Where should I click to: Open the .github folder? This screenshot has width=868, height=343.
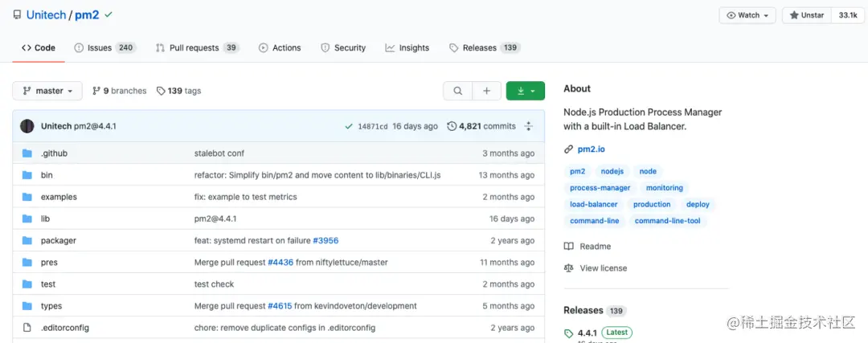55,153
